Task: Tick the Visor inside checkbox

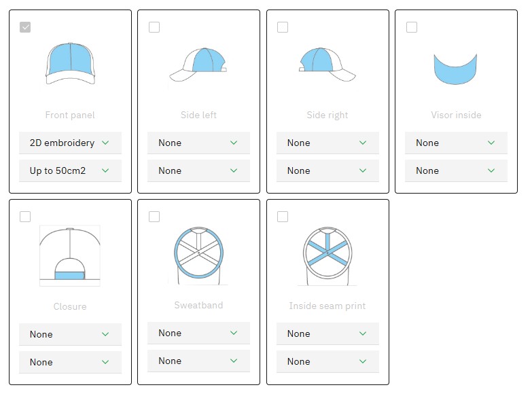Action: [x=412, y=27]
